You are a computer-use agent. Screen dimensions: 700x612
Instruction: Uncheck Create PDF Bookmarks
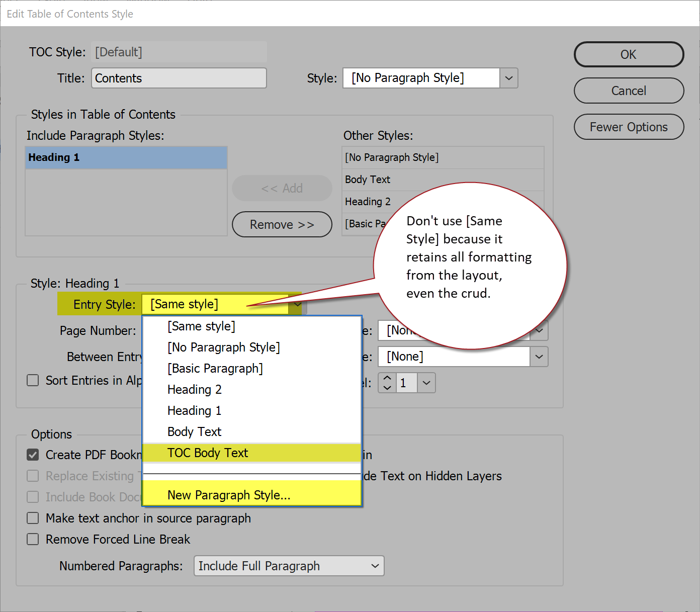33,455
